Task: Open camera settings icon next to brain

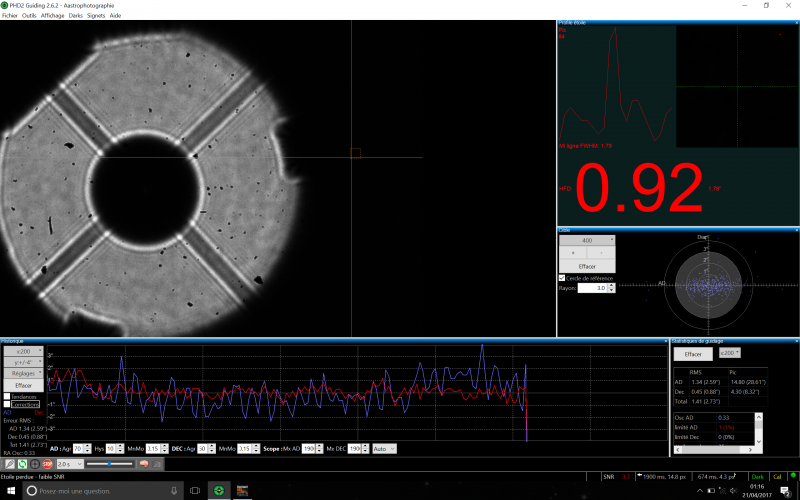Action: [157, 464]
